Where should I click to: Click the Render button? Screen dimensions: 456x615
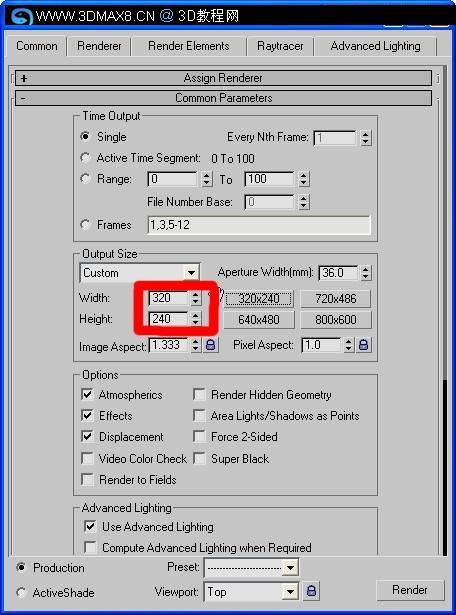(x=410, y=590)
